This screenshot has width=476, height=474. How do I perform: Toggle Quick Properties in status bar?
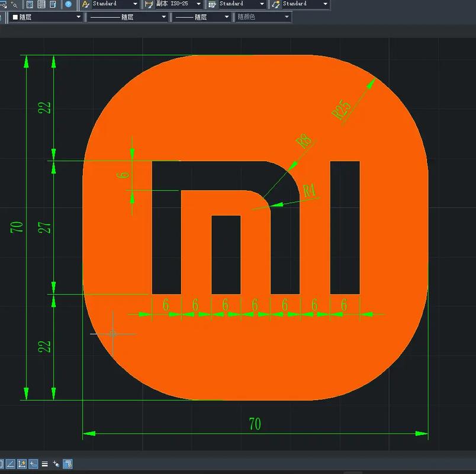pos(67,464)
